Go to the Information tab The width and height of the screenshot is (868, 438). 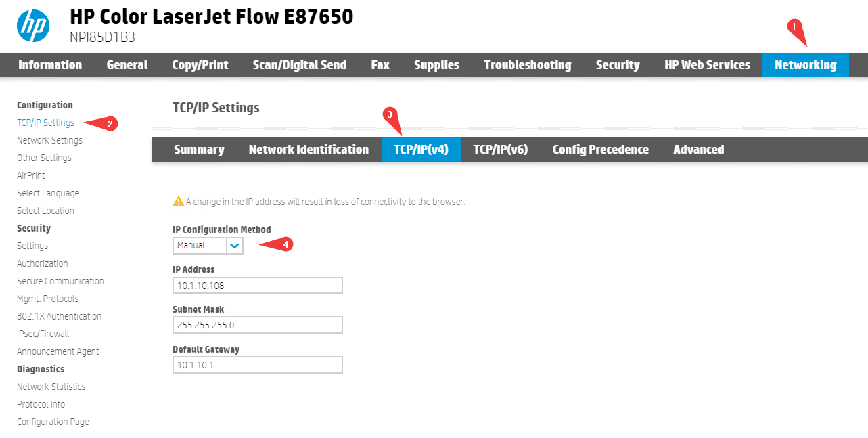(x=50, y=65)
